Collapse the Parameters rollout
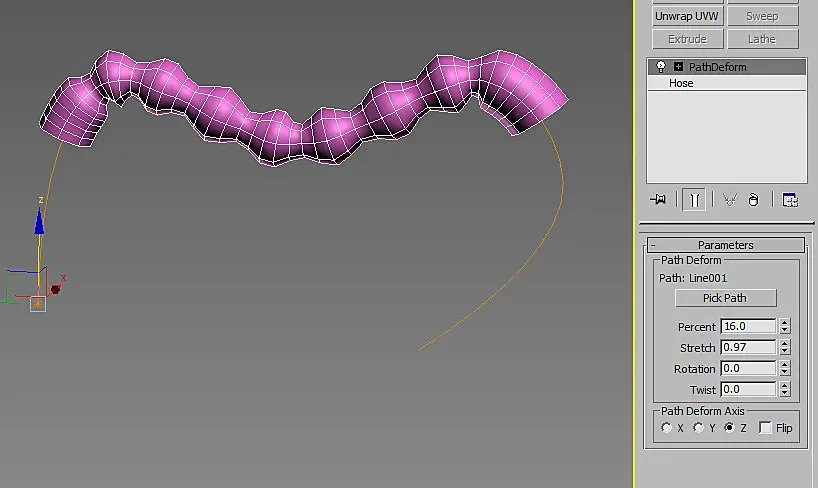Viewport: 818px width, 488px height. 726,245
